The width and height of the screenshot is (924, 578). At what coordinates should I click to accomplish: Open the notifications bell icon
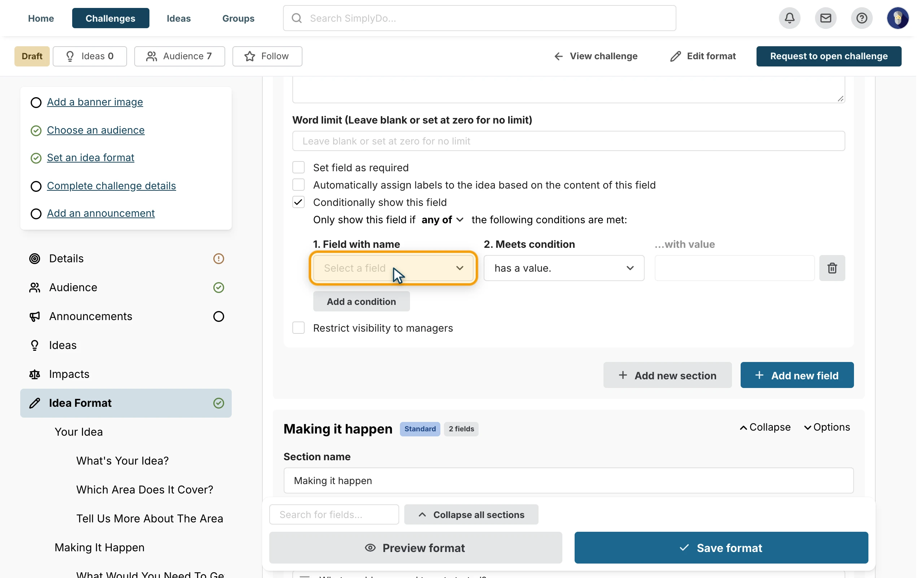(x=790, y=18)
